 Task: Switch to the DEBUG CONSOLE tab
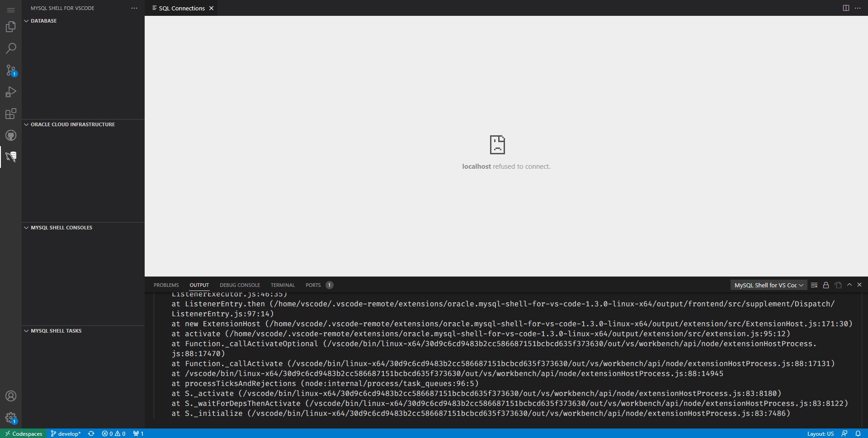pos(240,285)
